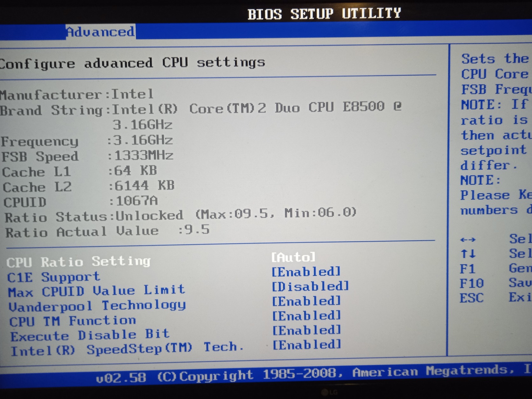Click the ESC key hint
Screen dimensions: 532x399
(x=472, y=298)
